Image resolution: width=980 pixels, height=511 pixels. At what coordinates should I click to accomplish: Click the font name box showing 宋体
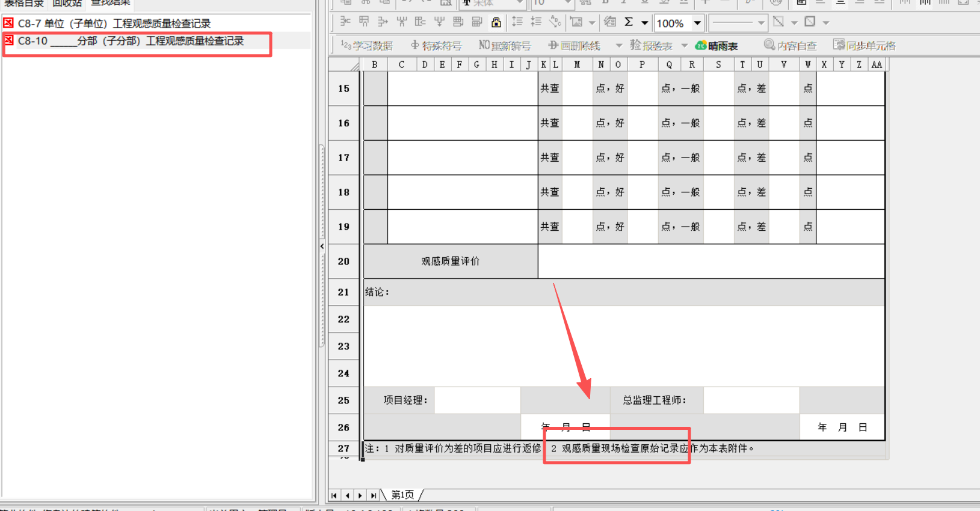pos(493,4)
